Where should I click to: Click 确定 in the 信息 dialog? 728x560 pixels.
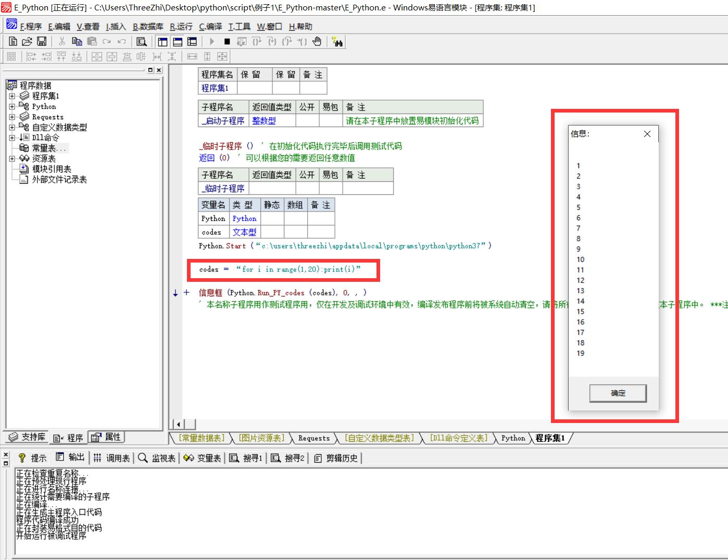click(x=618, y=393)
